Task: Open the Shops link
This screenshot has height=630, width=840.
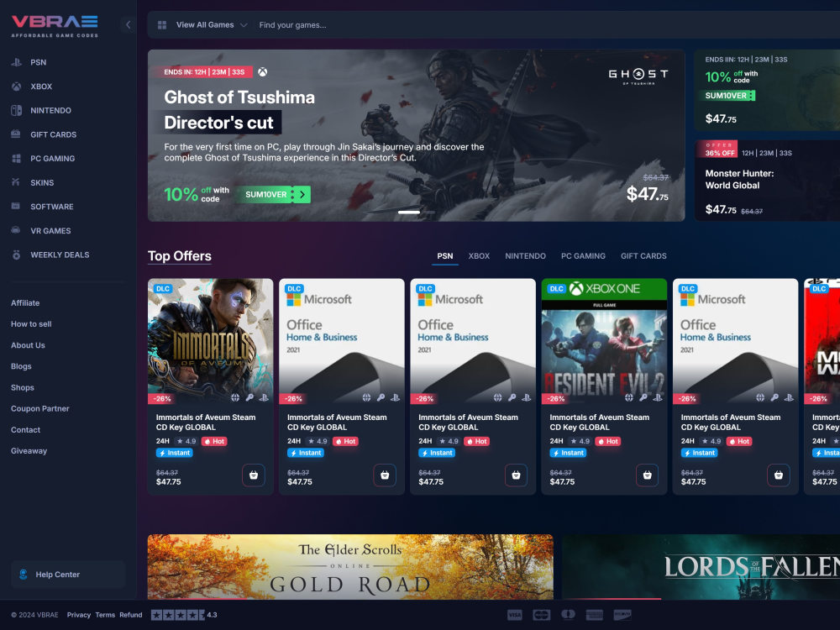Action: pyautogui.click(x=23, y=387)
